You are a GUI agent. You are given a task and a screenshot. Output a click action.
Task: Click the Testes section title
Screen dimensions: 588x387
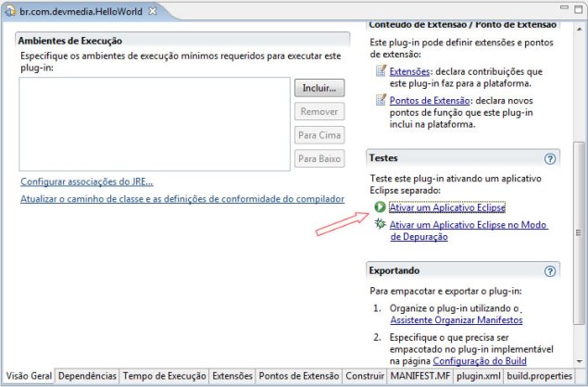click(x=383, y=158)
